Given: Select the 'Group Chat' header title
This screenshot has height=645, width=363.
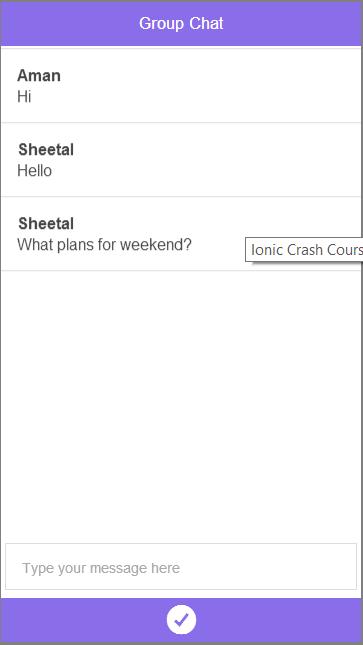Looking at the screenshot, I should coord(181,23).
